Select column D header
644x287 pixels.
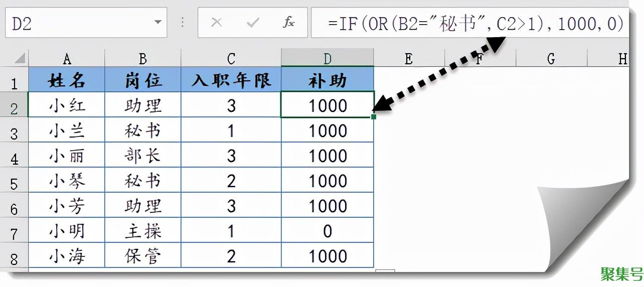(x=327, y=59)
